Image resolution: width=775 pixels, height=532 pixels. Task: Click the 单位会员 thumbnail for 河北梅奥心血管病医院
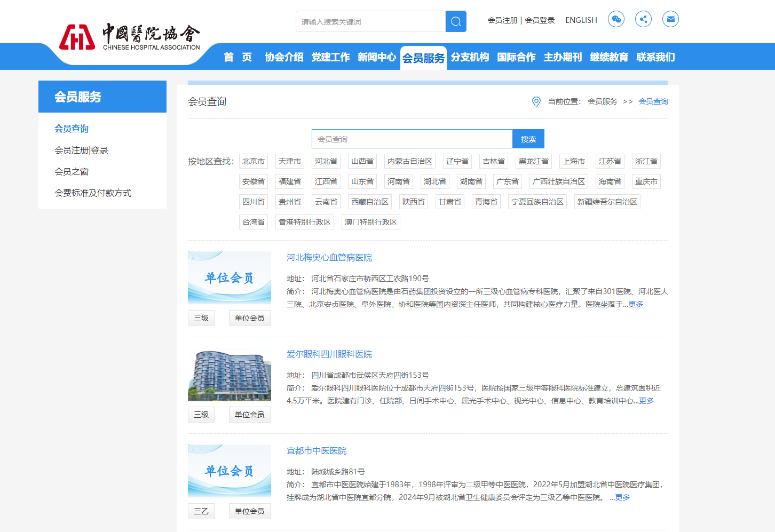230,278
